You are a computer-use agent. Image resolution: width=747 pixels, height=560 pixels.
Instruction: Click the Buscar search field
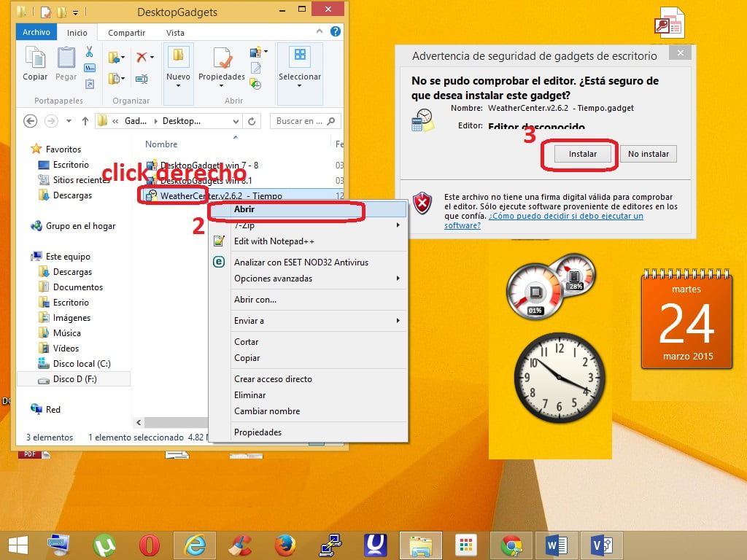(x=299, y=121)
